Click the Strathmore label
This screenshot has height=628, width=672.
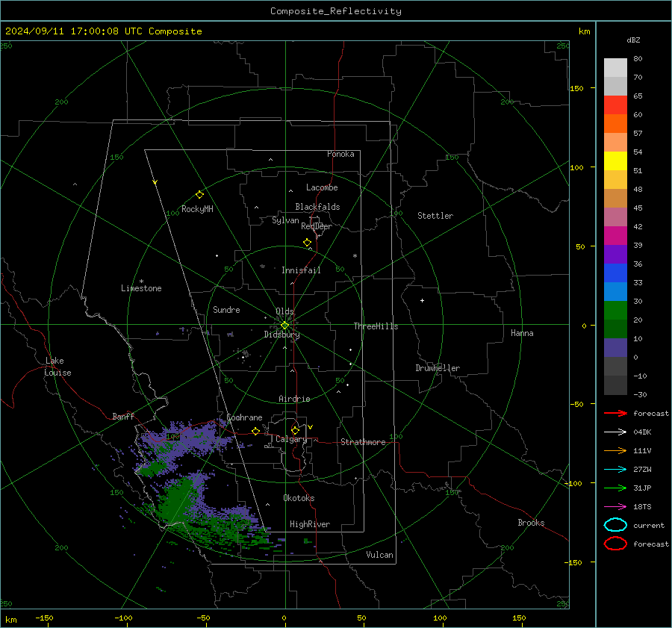[x=363, y=442]
